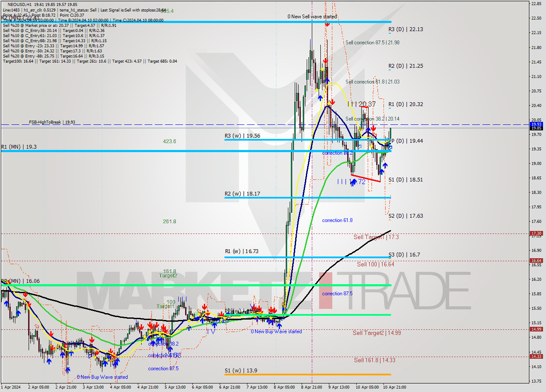Click the S1 (w) | 13.9 weekly label
The width and height of the screenshot is (546, 392).
pos(241,371)
